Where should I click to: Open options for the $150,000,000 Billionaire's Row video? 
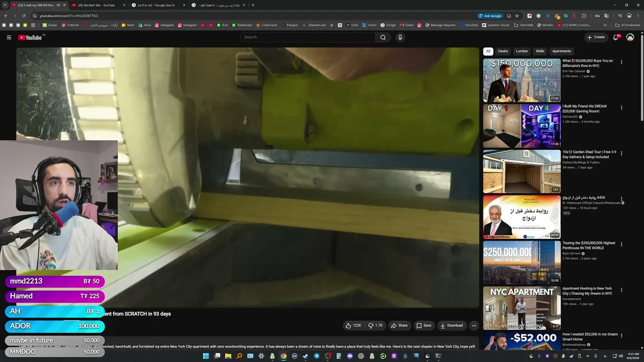point(621,62)
